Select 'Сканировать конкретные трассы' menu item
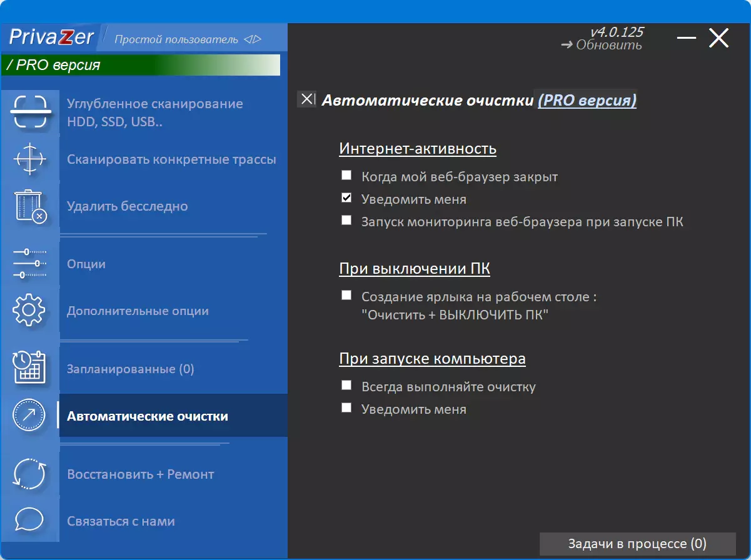This screenshot has width=751, height=560. pos(171,159)
